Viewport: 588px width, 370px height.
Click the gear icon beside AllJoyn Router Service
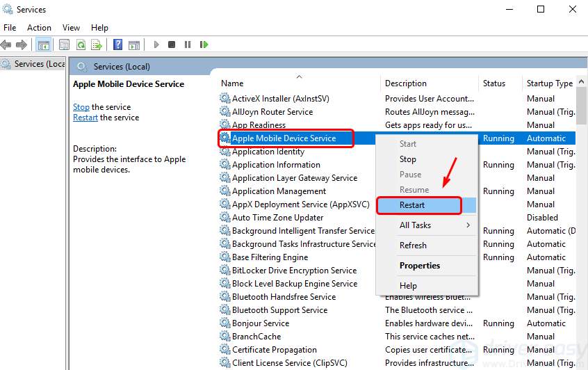coord(224,111)
